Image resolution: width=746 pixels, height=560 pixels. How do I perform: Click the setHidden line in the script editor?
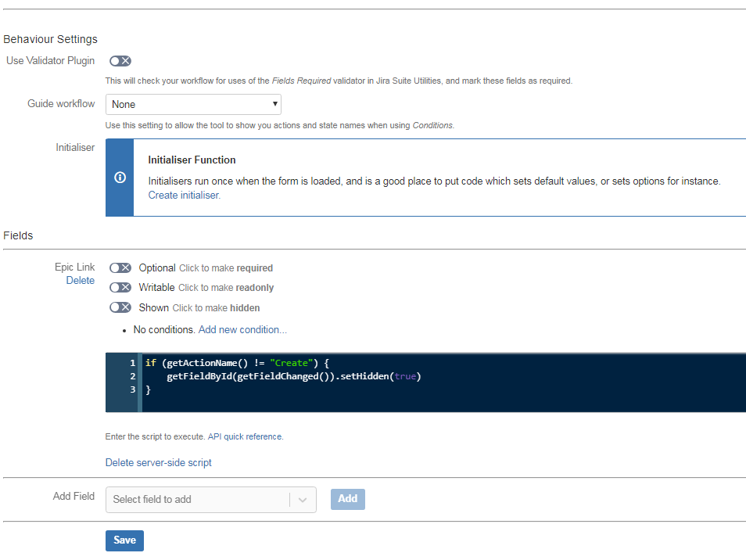tap(293, 376)
